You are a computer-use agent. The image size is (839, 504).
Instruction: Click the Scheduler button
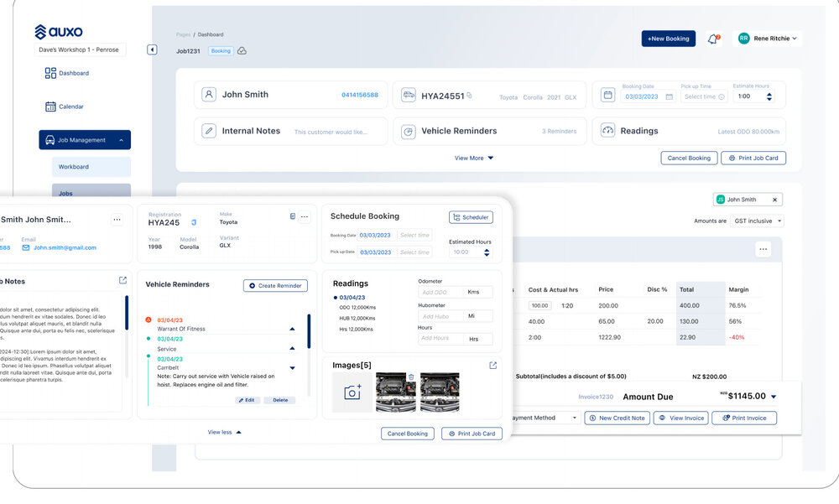click(x=471, y=217)
